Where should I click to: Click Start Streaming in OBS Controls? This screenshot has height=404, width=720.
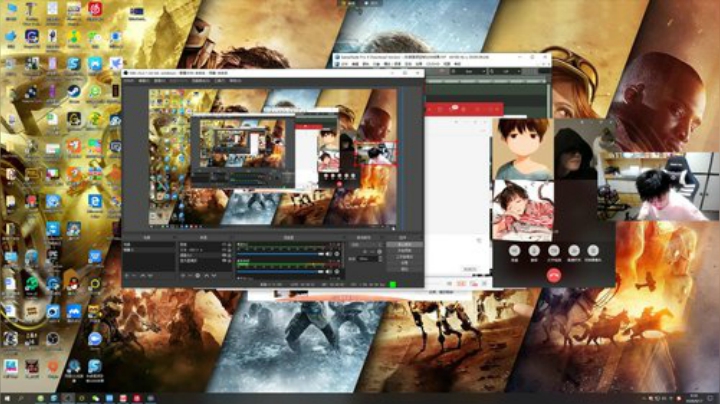point(405,244)
